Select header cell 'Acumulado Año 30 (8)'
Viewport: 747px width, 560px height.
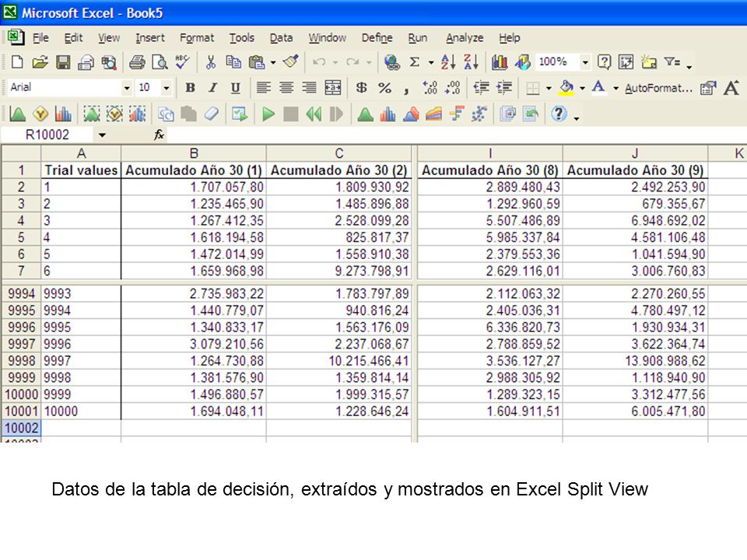coord(489,170)
